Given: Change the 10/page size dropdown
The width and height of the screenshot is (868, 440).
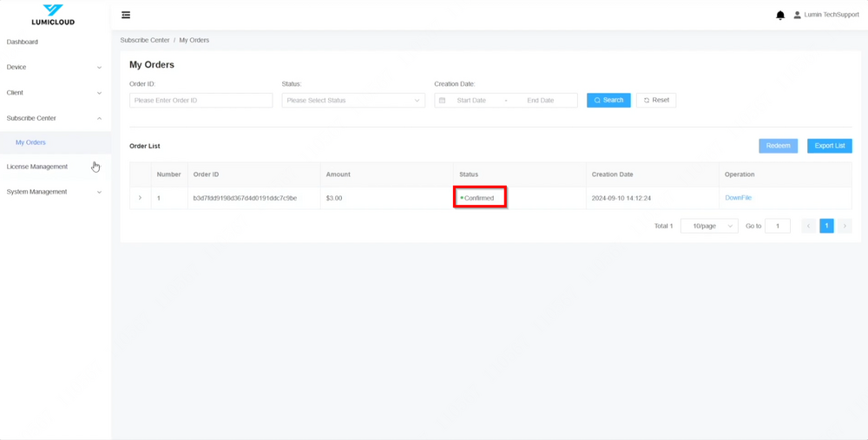Looking at the screenshot, I should (x=708, y=226).
